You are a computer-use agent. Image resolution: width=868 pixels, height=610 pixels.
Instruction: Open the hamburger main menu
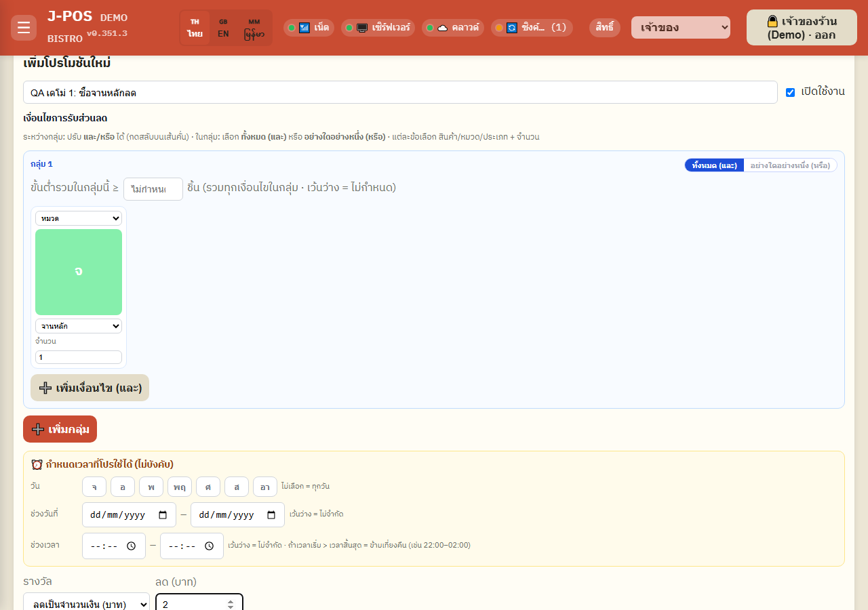tap(24, 28)
